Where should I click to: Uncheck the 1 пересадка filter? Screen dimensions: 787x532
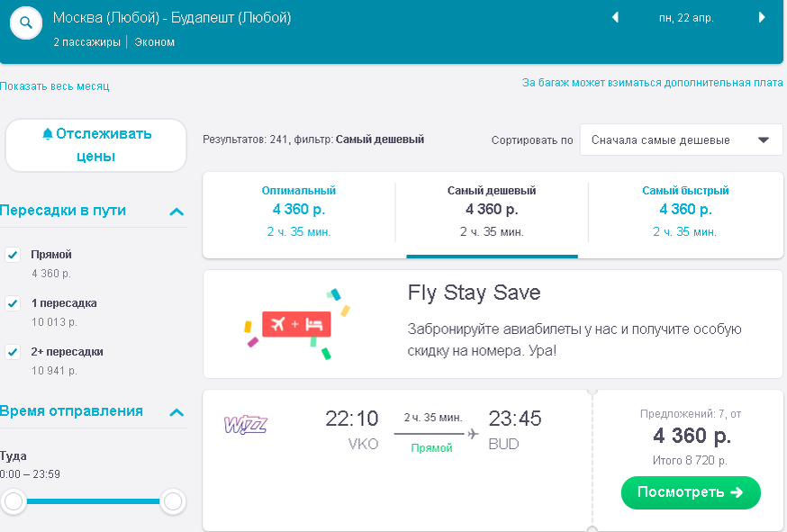click(x=14, y=303)
